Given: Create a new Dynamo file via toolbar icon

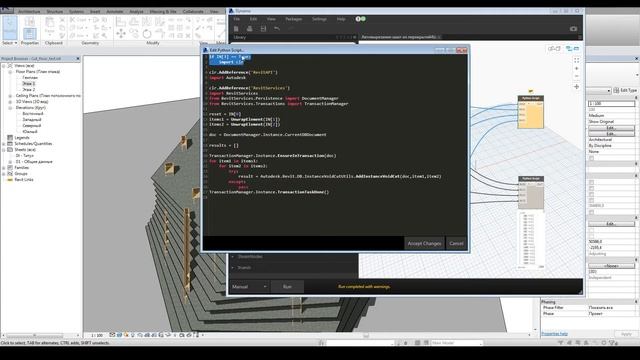Looking at the screenshot, I should 236,29.
